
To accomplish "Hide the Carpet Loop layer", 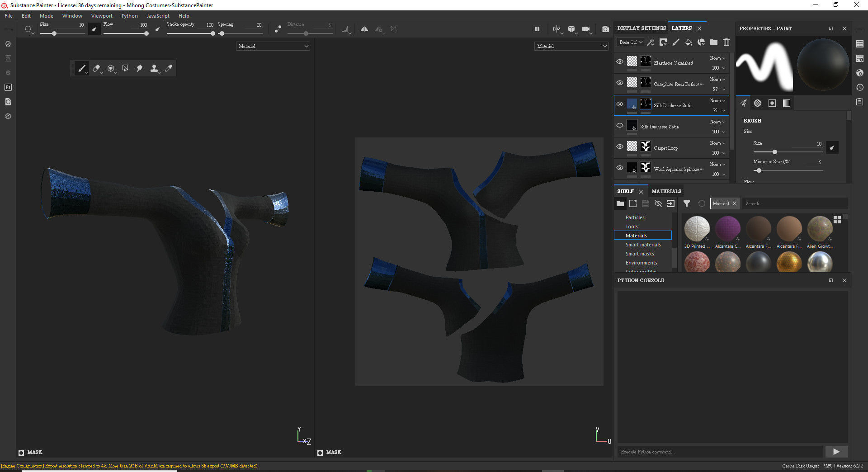I will click(x=620, y=146).
